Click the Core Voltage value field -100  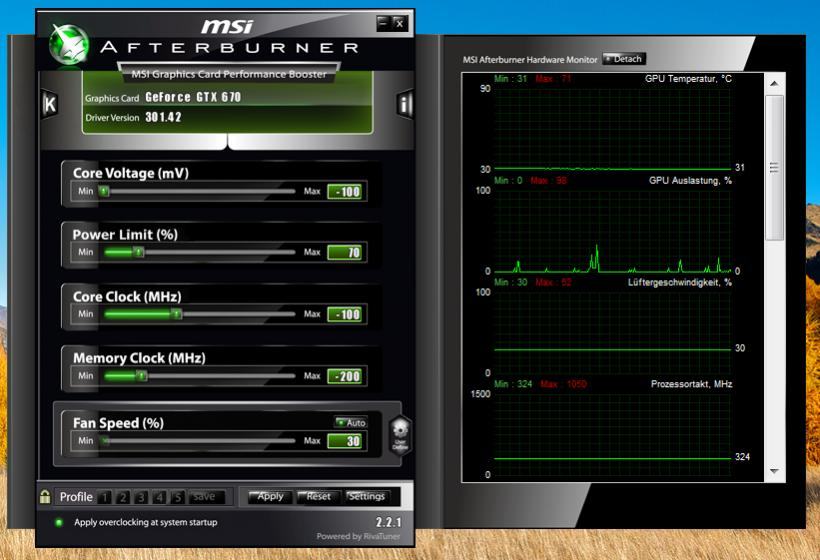pos(345,192)
